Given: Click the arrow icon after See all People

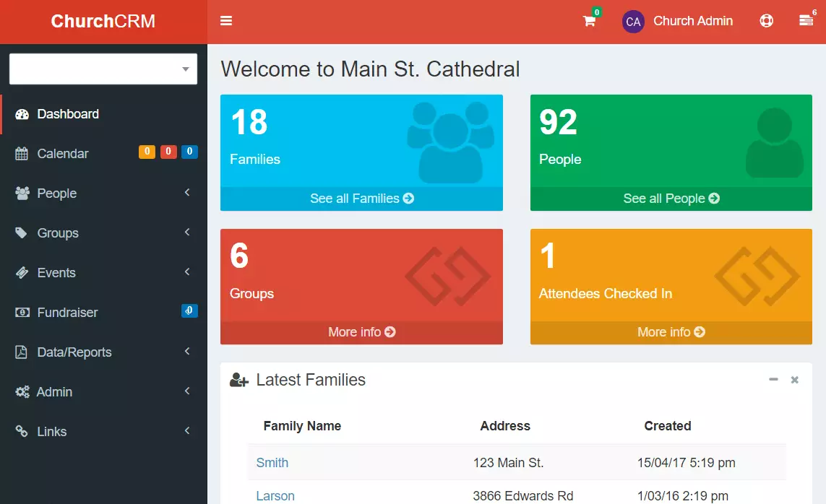Looking at the screenshot, I should tap(714, 199).
